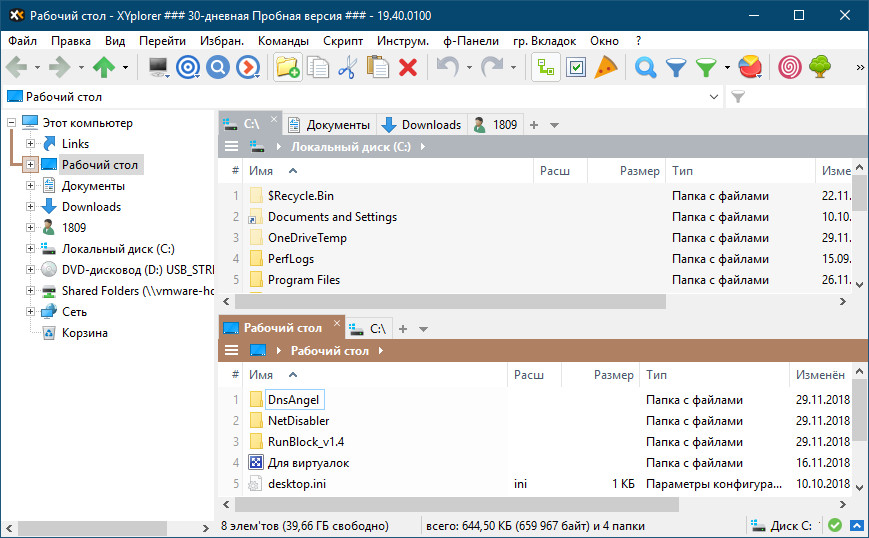Open the Скрипт menu
Image resolution: width=869 pixels, height=538 pixels.
tap(343, 41)
